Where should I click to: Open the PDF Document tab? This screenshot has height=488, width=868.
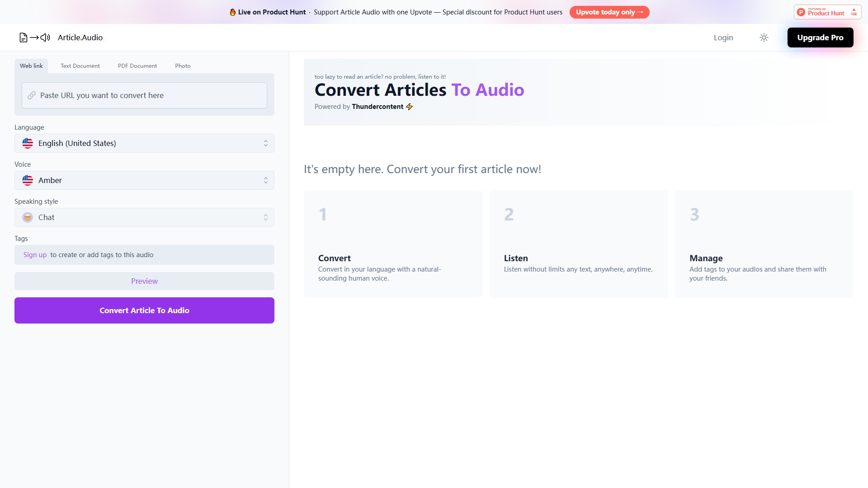tap(137, 66)
